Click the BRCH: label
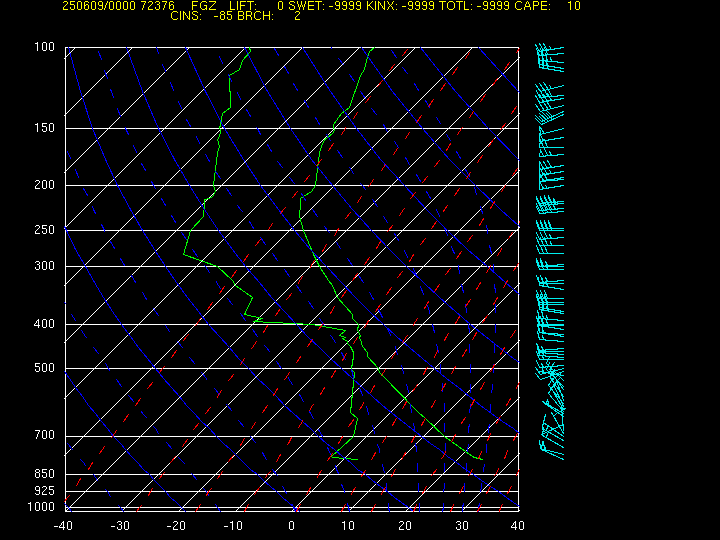 (255, 16)
